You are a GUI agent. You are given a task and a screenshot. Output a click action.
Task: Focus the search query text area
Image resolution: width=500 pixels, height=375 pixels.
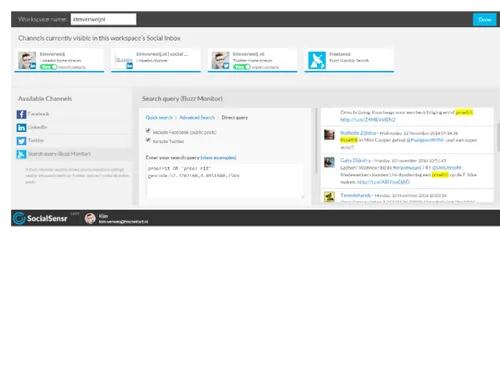tap(225, 181)
